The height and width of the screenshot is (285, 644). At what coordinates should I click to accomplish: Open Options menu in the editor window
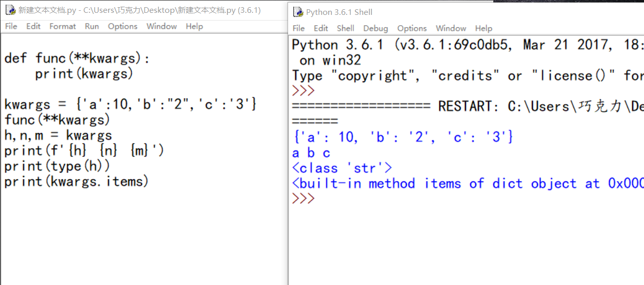[122, 26]
